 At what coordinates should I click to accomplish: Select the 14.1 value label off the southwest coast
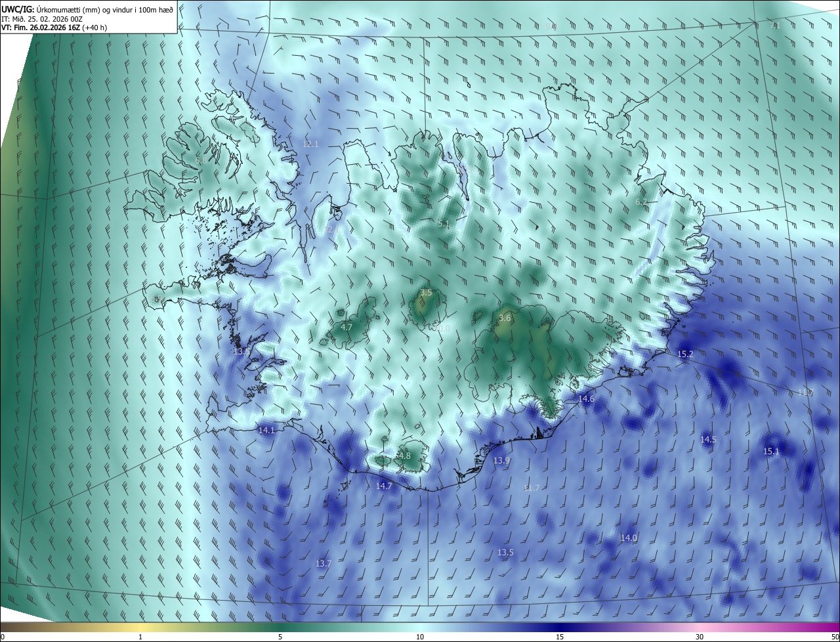click(x=266, y=430)
